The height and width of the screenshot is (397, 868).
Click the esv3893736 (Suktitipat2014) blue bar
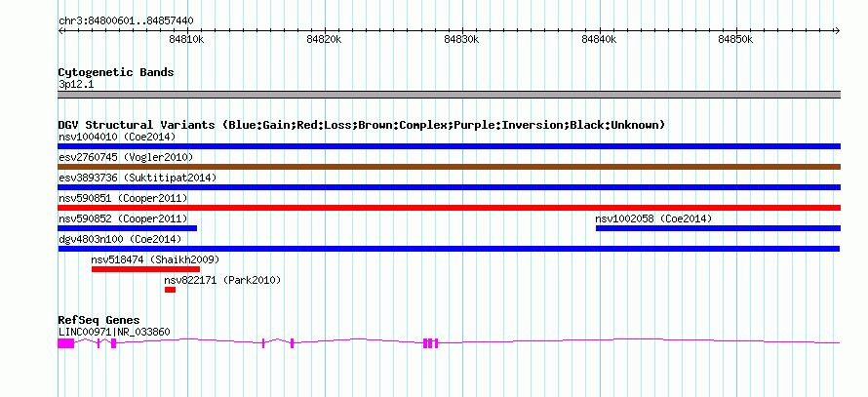click(x=449, y=187)
